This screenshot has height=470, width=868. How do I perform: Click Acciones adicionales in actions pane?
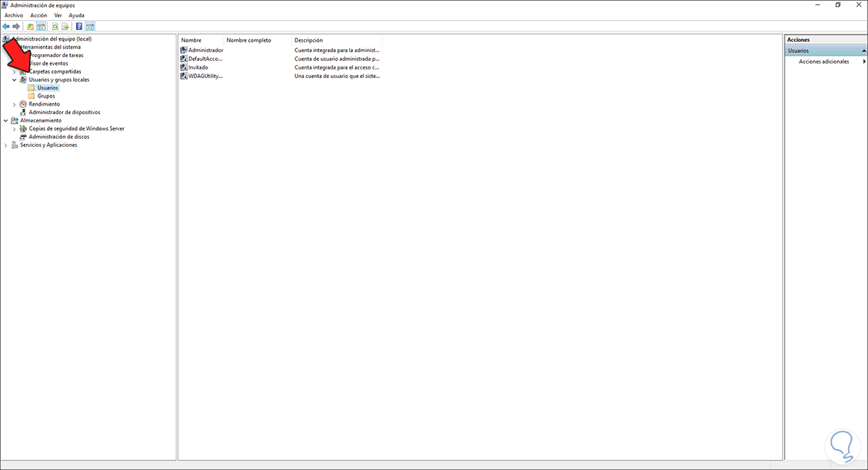point(824,61)
